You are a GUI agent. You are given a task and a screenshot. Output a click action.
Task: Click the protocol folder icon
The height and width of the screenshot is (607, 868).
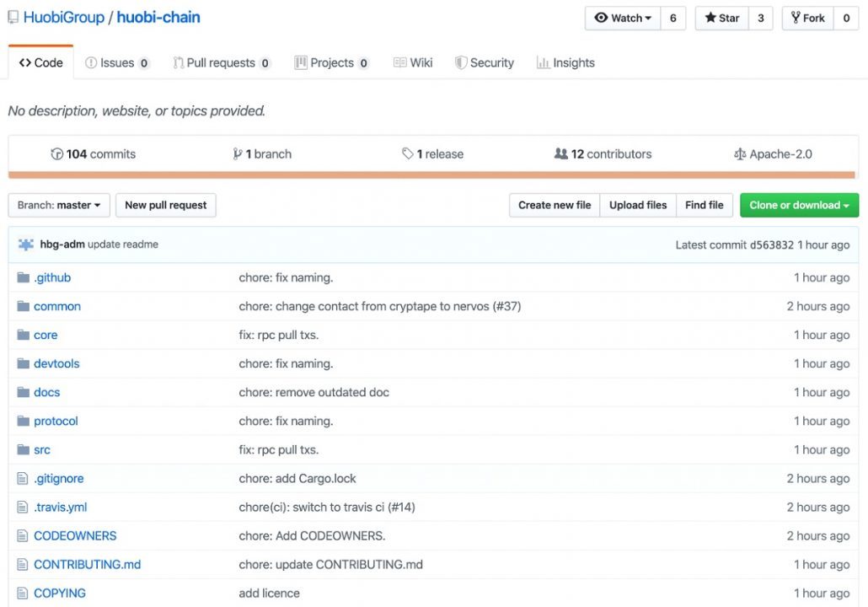pos(23,421)
